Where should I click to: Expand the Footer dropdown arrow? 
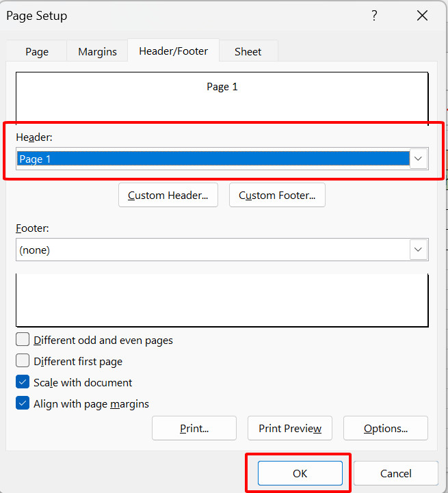point(419,250)
